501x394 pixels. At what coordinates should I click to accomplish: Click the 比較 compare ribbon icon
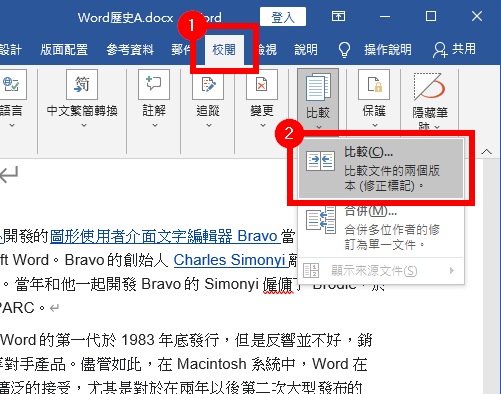pyautogui.click(x=318, y=88)
